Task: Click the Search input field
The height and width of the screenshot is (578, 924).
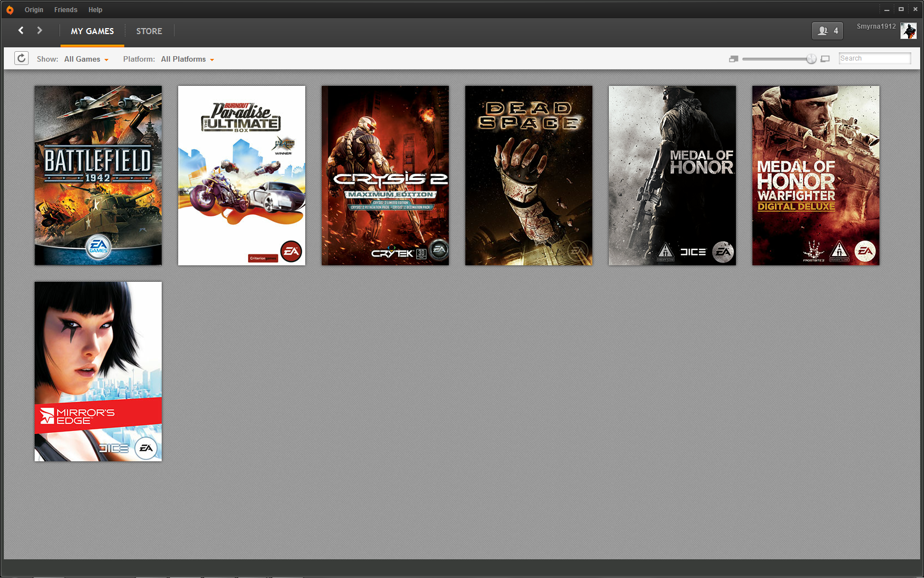Action: click(875, 58)
